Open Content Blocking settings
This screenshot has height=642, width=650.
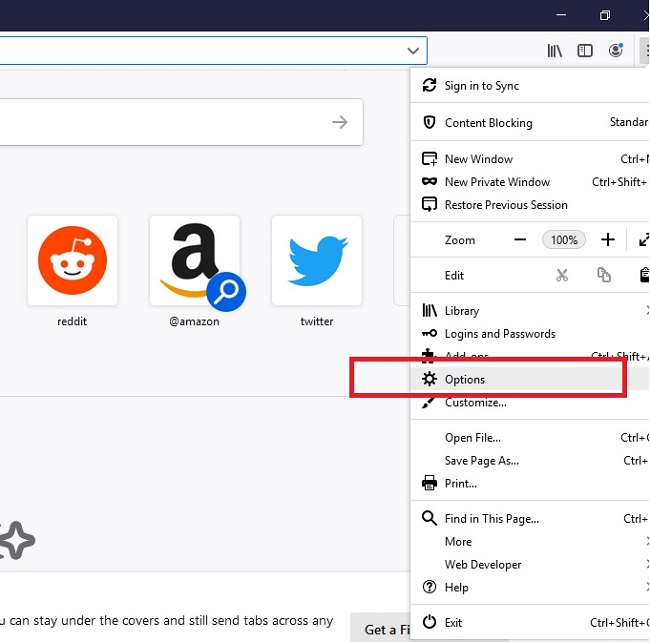coord(488,123)
